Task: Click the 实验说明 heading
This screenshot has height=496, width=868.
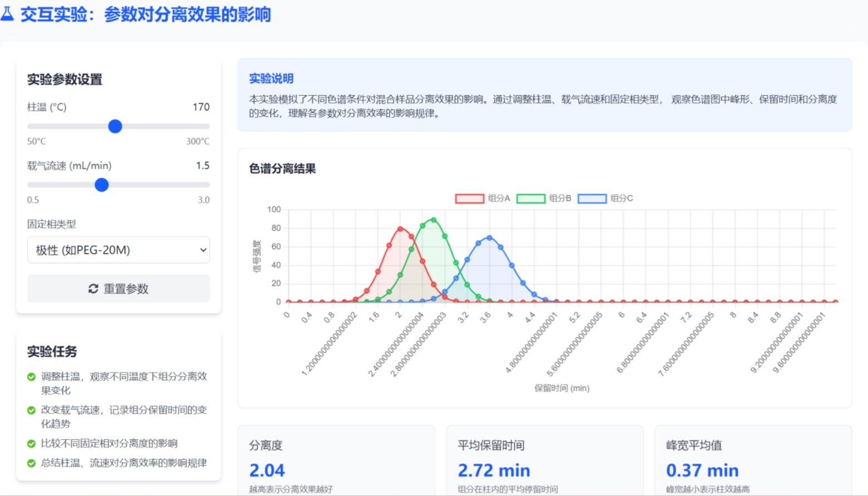Action: 271,78
